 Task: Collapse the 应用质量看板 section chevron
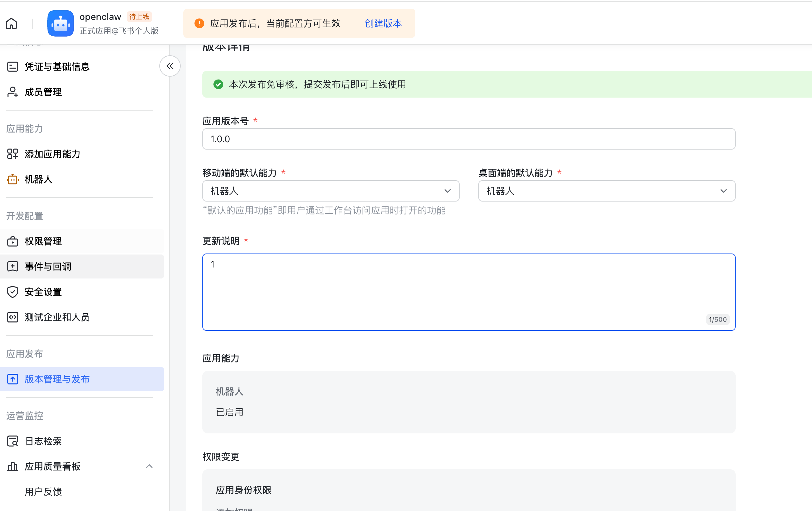[149, 466]
